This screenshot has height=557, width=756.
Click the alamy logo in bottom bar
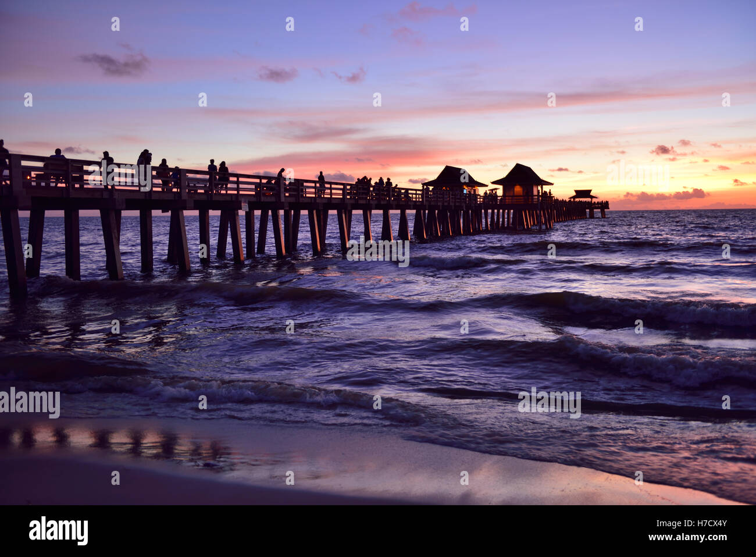pos(59,531)
